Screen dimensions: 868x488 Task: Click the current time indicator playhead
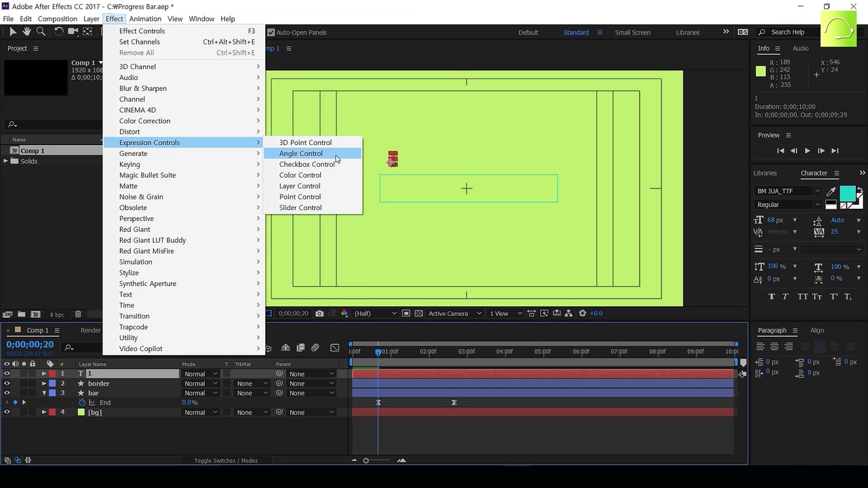click(x=378, y=352)
